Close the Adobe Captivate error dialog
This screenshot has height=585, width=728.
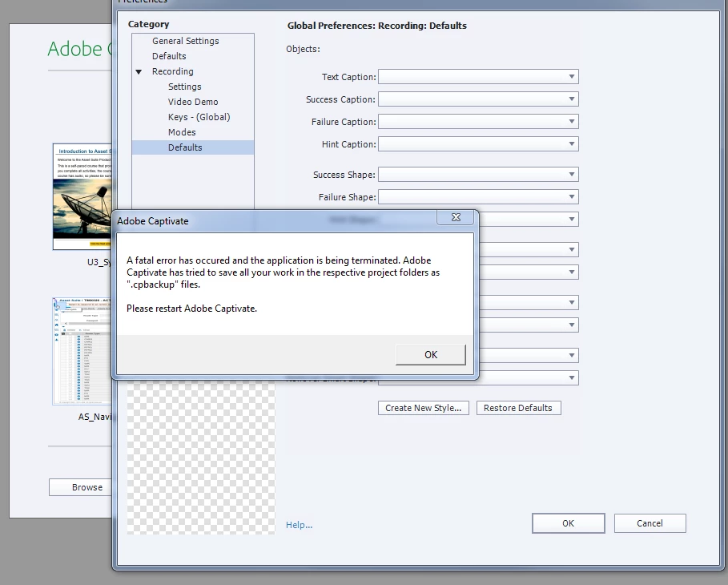456,217
